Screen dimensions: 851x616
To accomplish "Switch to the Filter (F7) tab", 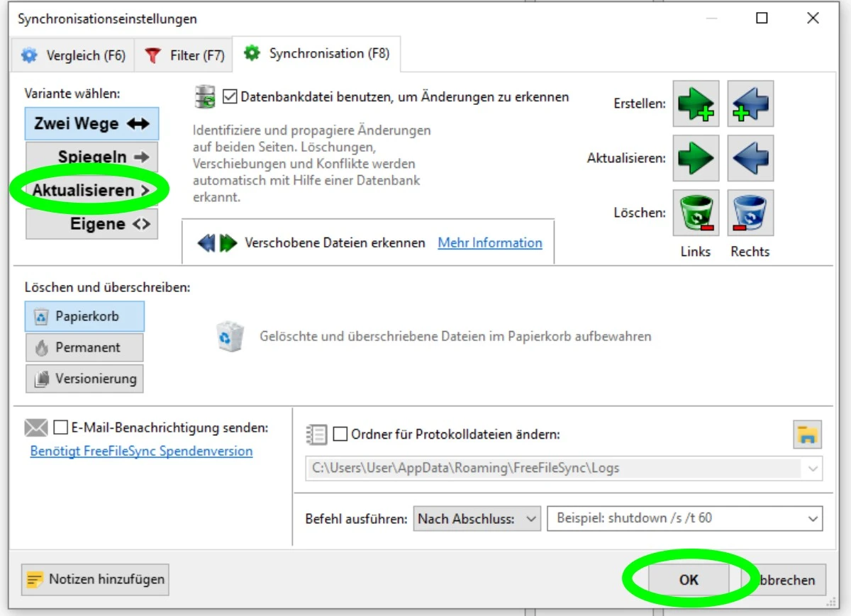I will [183, 55].
